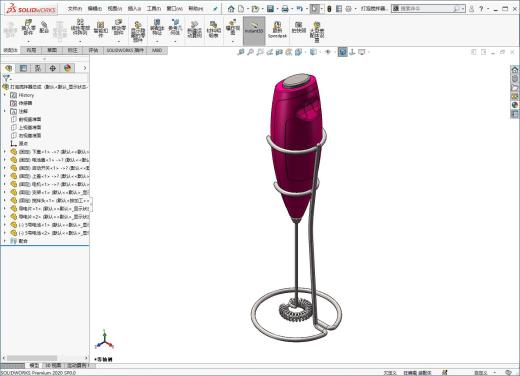Click the Rebuild traffic light icon
This screenshot has width=520, height=376.
pyautogui.click(x=329, y=9)
